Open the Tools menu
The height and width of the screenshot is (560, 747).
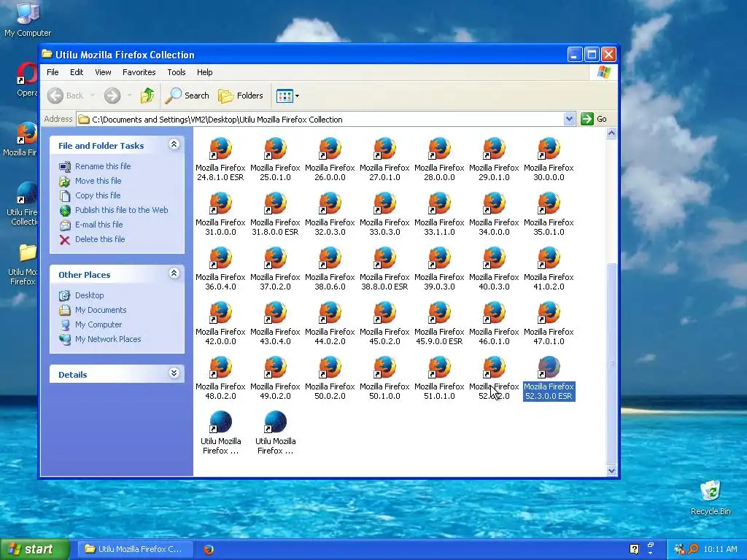[177, 72]
